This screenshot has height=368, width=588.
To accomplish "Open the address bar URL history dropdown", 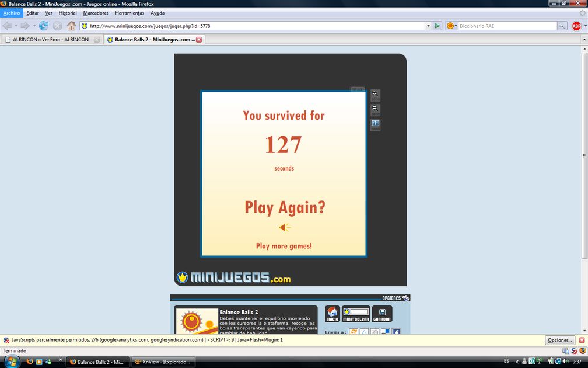I will coord(428,26).
